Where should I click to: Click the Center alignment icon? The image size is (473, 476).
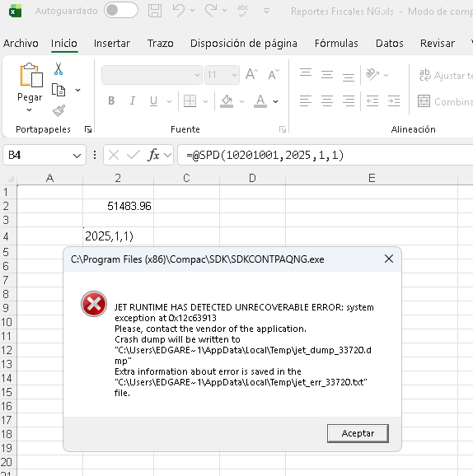coord(327,100)
